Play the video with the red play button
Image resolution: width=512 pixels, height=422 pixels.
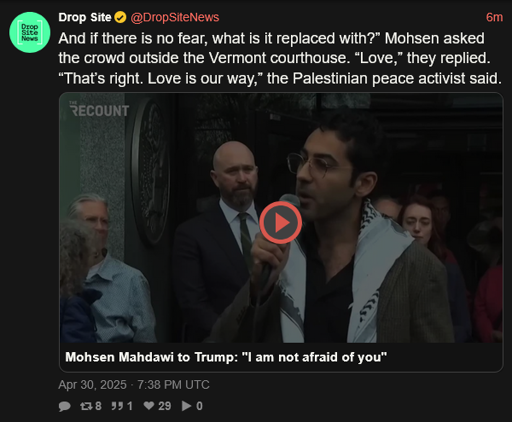pos(280,223)
